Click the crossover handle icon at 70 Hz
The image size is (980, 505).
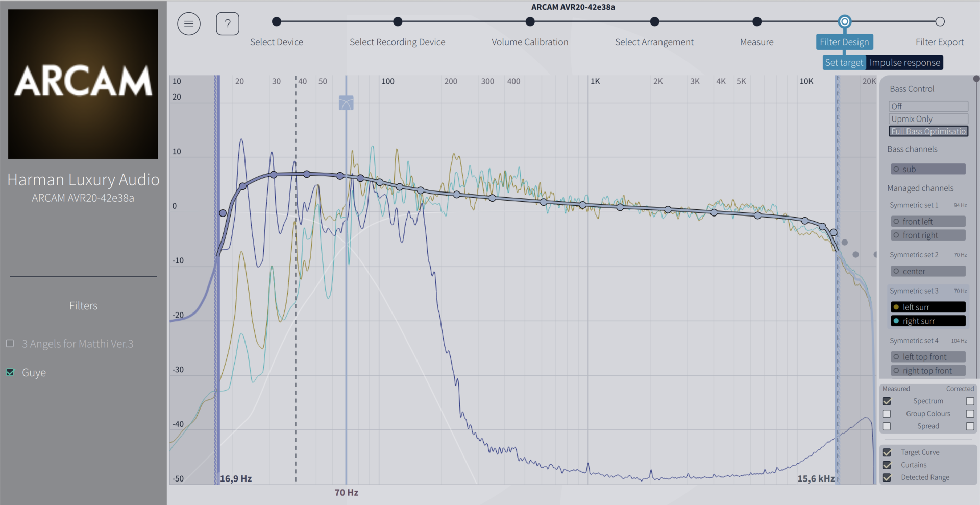click(346, 103)
